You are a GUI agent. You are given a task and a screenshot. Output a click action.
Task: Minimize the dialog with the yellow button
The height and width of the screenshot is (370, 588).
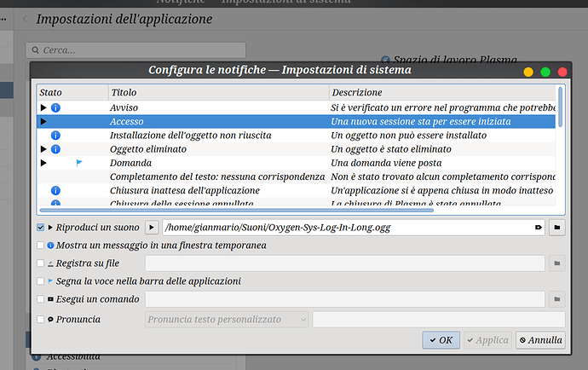pyautogui.click(x=528, y=72)
